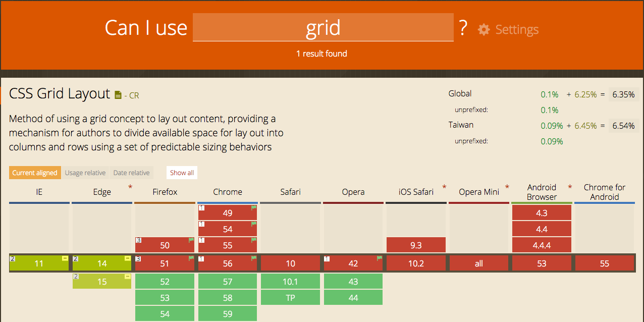This screenshot has height=322, width=644.
Task: Click the CSS Grid Layout title
Action: (60, 94)
